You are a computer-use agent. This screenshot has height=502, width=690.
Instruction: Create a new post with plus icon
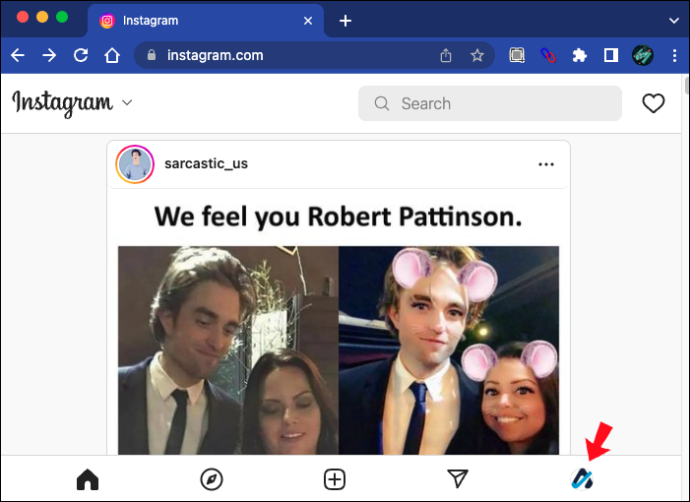tap(334, 479)
